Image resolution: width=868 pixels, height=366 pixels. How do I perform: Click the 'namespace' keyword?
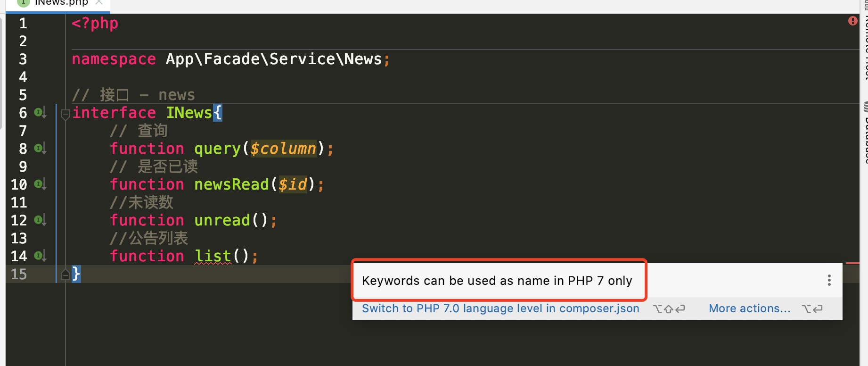(114, 59)
